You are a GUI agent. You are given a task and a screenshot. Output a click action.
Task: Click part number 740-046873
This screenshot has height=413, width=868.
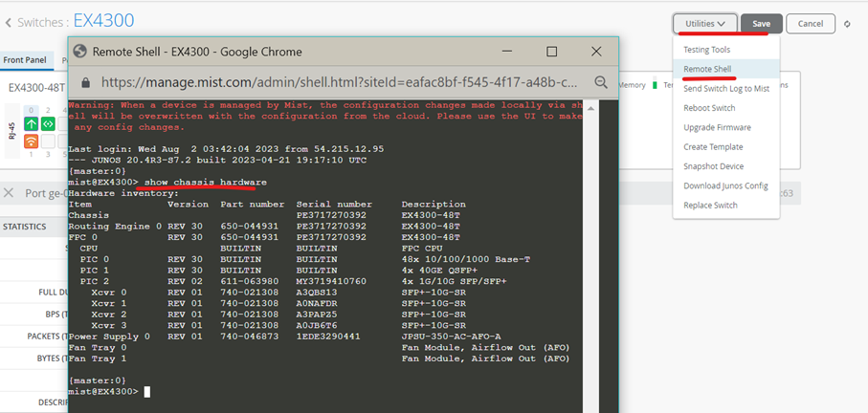coord(249,337)
